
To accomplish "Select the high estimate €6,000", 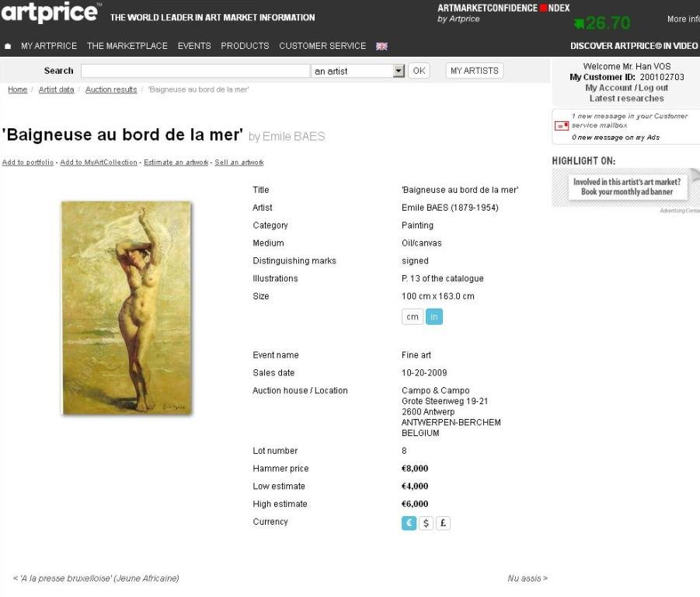I will (x=415, y=504).
